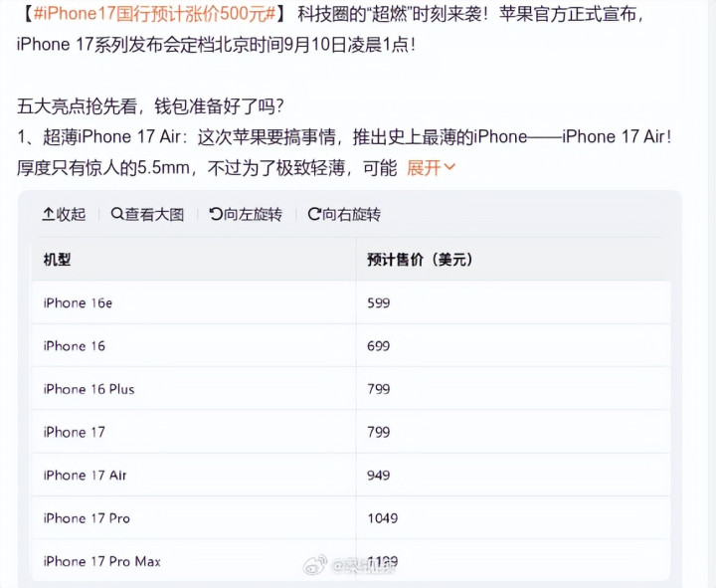Click the 699 price cell

click(x=379, y=346)
